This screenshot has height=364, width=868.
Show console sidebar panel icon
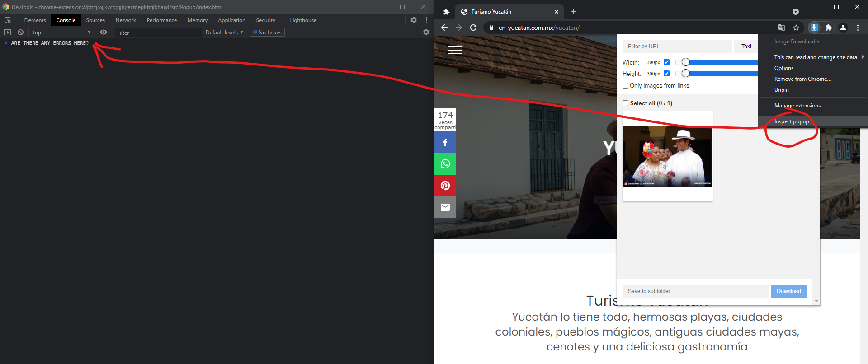7,33
